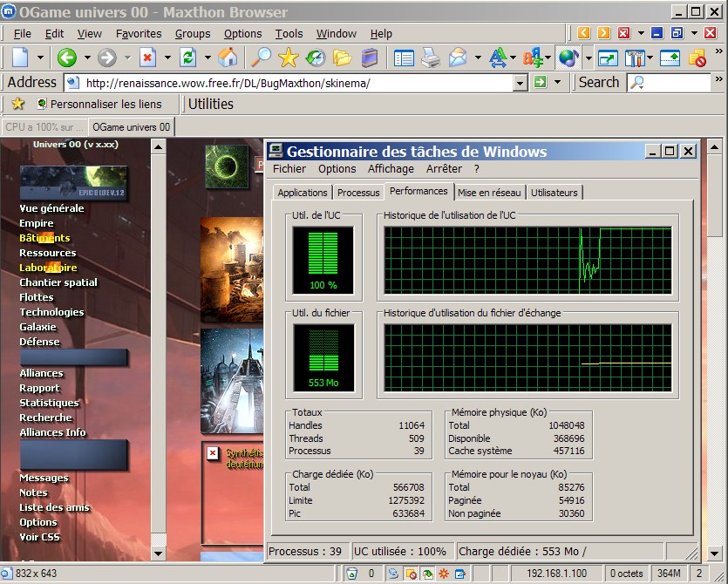Click the green planet thumbnail image
The image size is (728, 584).
coord(227,166)
